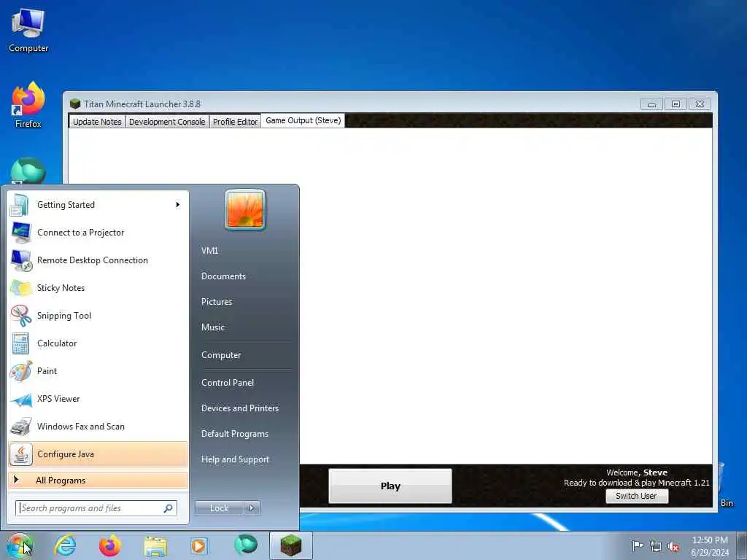Open Devices and Printers

point(239,408)
